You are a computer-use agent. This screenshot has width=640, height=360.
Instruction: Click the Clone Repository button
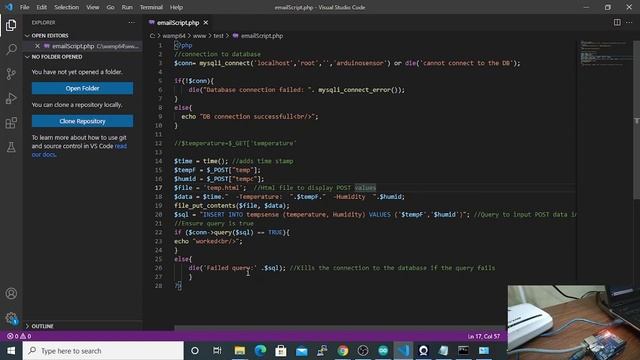click(x=82, y=121)
